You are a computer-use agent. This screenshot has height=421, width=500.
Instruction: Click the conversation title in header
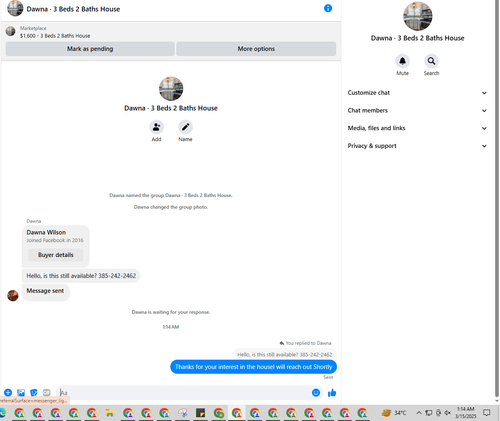pos(73,9)
